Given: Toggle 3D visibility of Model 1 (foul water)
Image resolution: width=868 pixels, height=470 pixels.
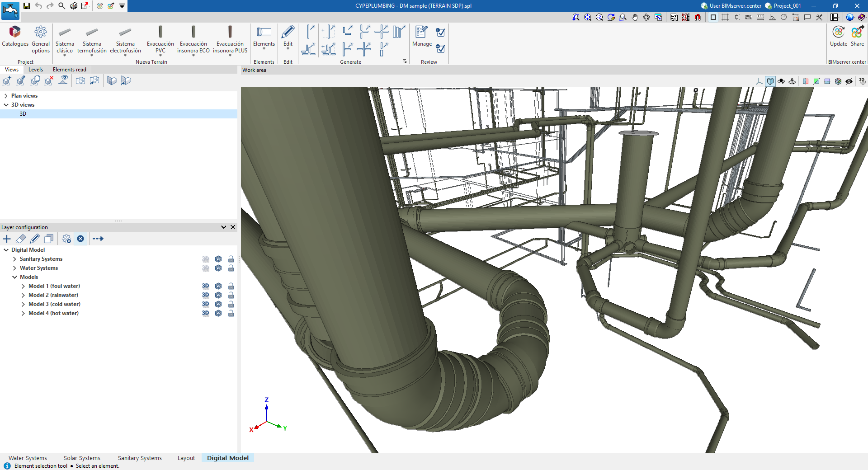Looking at the screenshot, I should coord(205,286).
